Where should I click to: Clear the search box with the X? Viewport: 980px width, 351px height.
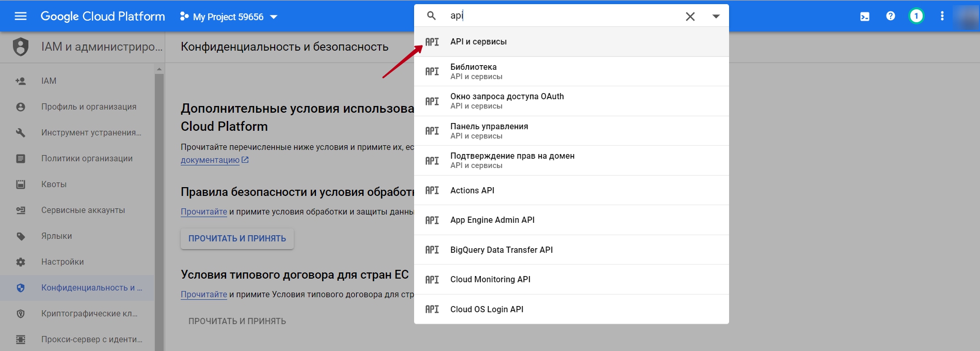[x=690, y=17]
